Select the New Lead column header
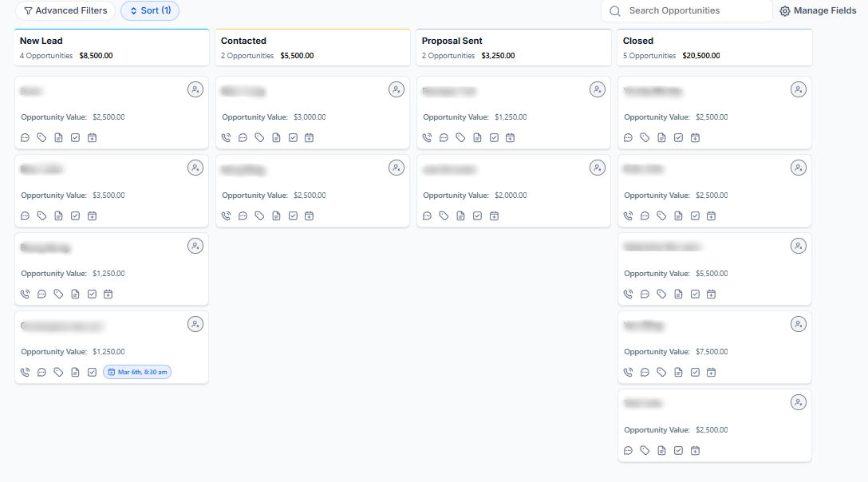868x482 pixels. click(x=41, y=40)
